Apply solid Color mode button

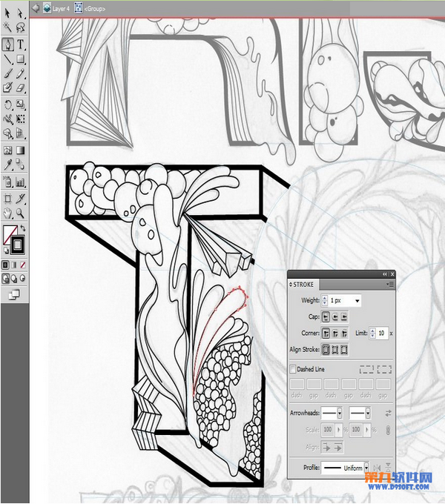6,265
